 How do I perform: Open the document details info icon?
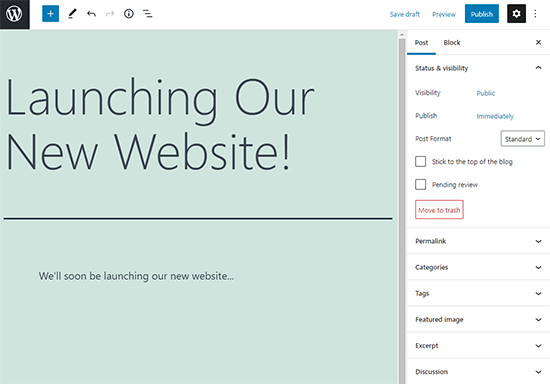click(129, 14)
